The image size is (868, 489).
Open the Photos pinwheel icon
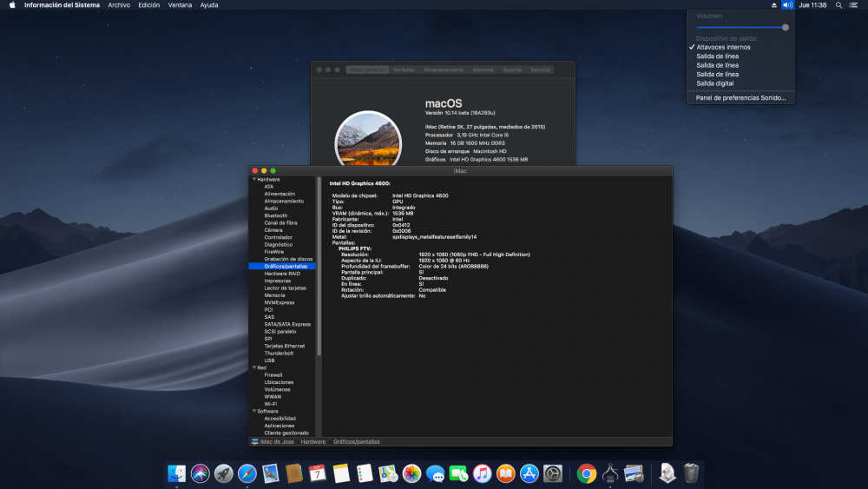tap(411, 473)
